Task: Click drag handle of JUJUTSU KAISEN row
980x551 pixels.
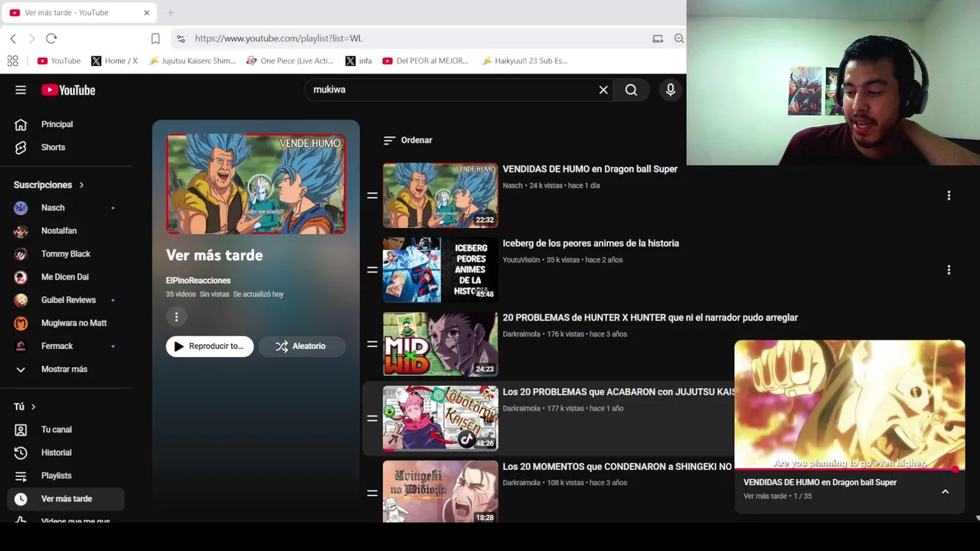Action: click(372, 419)
